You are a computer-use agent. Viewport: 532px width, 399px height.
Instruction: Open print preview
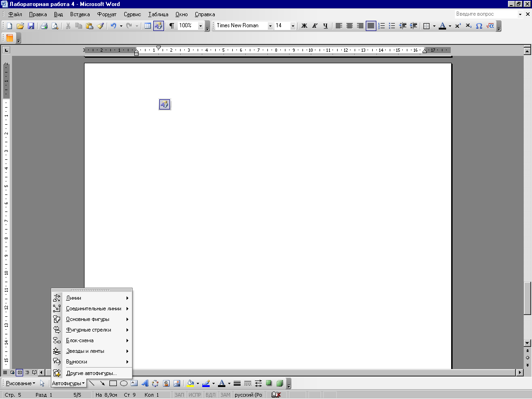click(55, 26)
